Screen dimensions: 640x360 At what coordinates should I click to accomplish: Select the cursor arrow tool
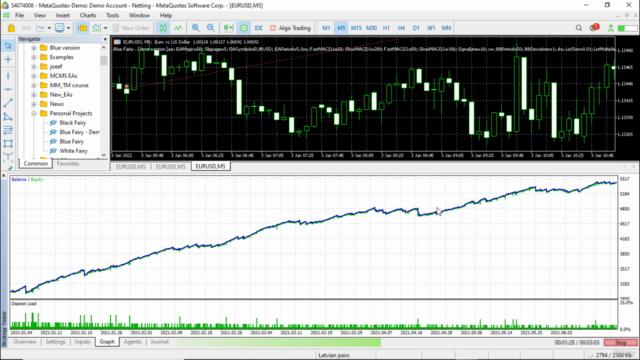coord(8,46)
